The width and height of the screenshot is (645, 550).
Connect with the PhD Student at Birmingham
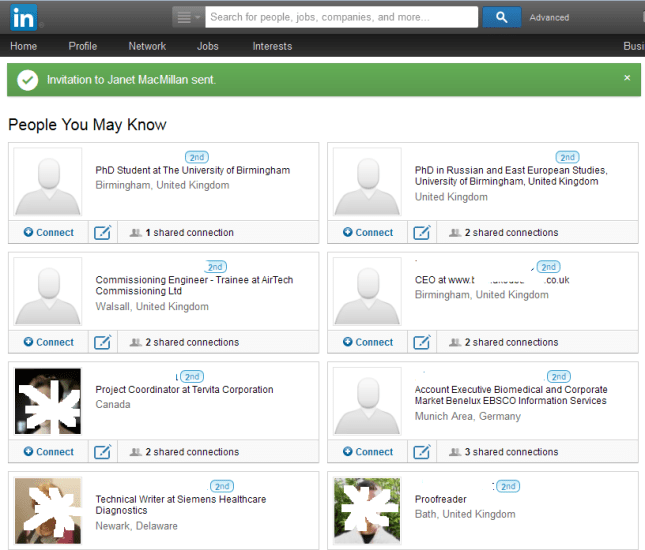49,233
